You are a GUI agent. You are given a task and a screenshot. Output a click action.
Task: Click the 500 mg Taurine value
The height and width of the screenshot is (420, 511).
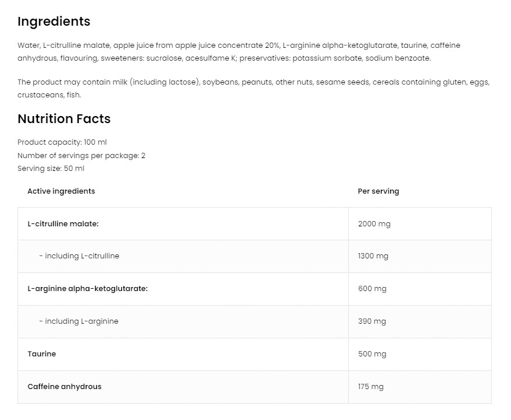coord(372,354)
